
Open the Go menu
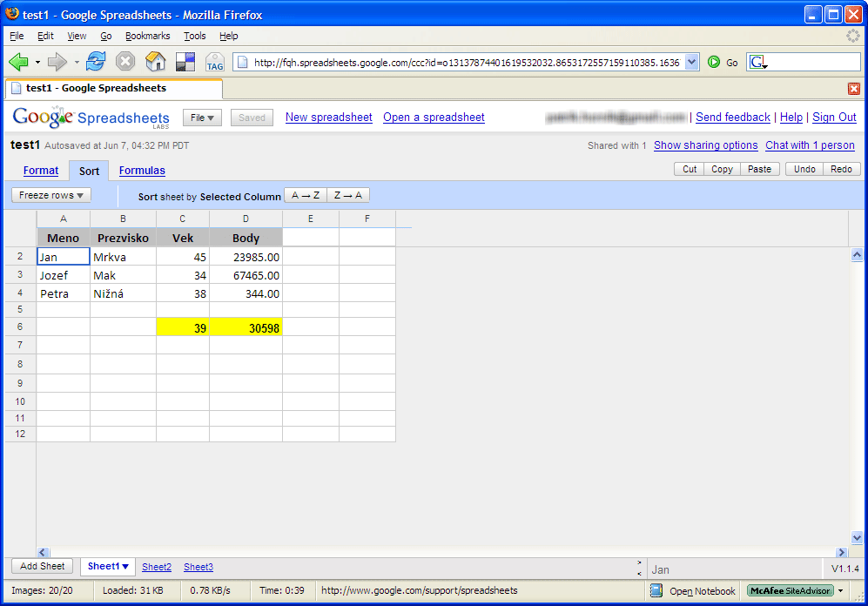tap(105, 36)
